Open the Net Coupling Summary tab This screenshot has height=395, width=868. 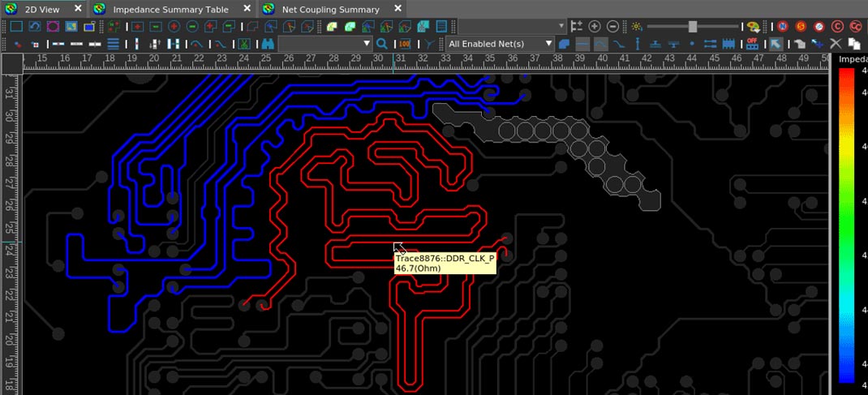coord(330,9)
